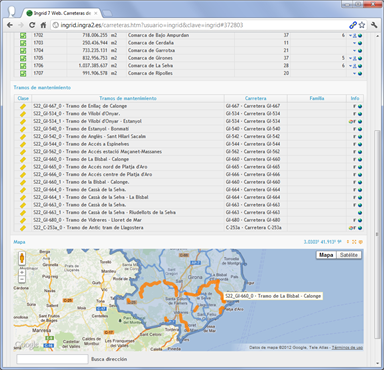This screenshot has height=370, width=384.
Task: Click the globe icon for Comarca de Cerdaña
Action: point(360,43)
